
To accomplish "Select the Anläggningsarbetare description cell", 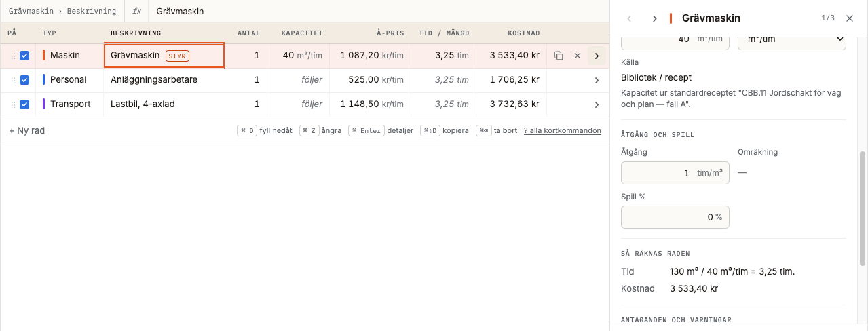I will click(x=164, y=80).
